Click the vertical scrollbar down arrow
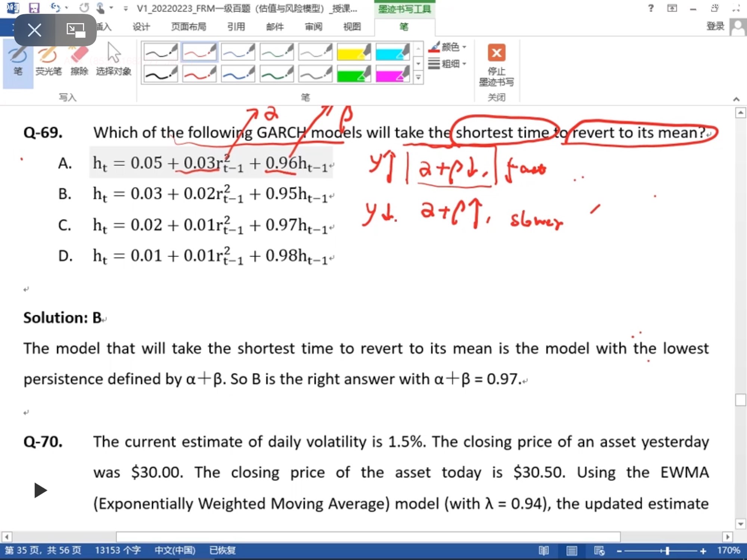The image size is (747, 560). 740,524
